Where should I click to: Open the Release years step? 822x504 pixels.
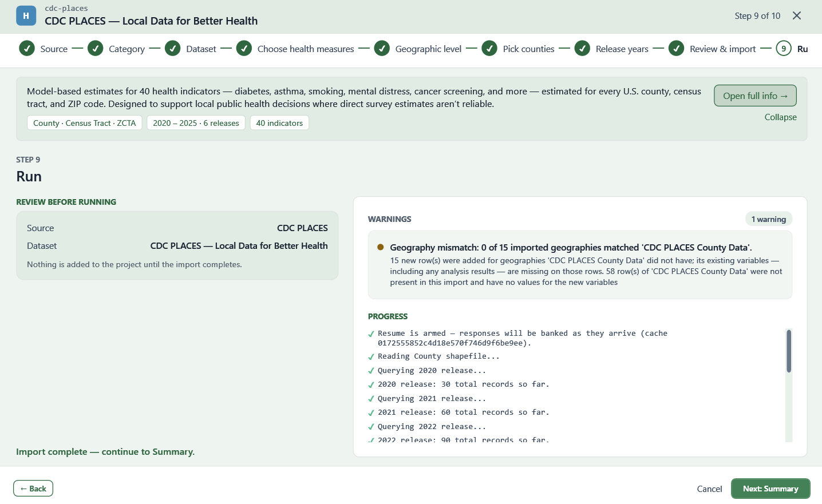coord(622,49)
